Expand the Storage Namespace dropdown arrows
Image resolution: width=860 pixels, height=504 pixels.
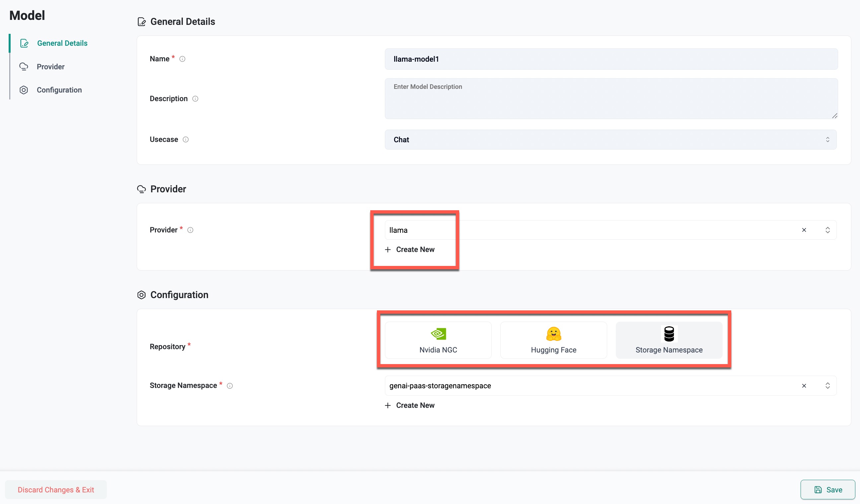coord(827,386)
